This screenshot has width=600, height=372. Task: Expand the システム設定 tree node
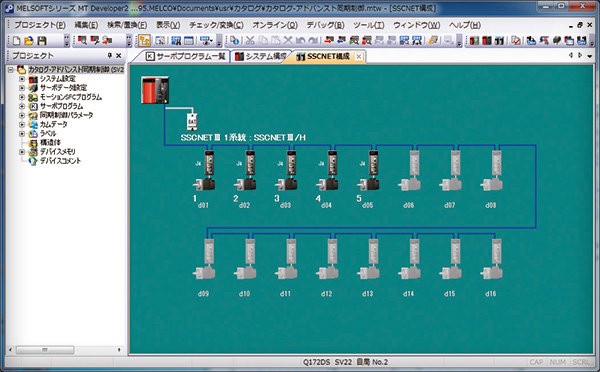[x=22, y=79]
